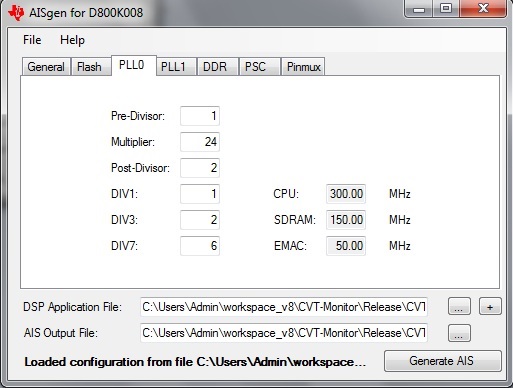Click the DSP Application File label
The image size is (513, 388).
pyautogui.click(x=73, y=307)
